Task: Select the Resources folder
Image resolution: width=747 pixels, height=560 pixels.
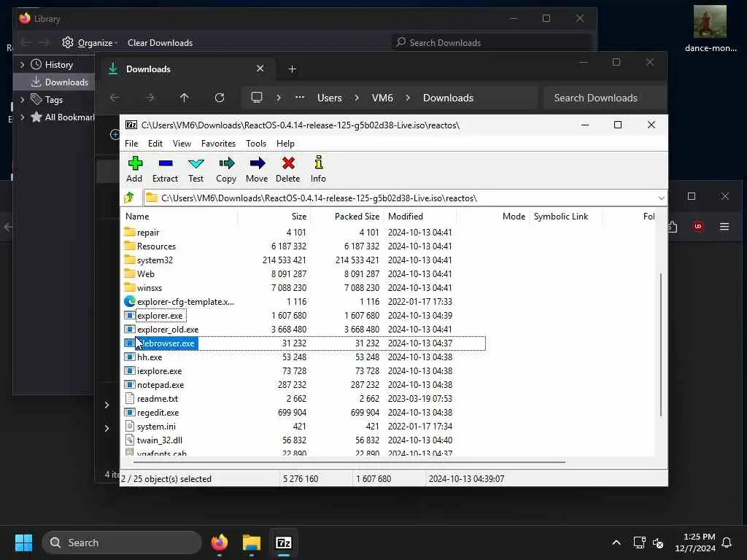Action: 156,246
